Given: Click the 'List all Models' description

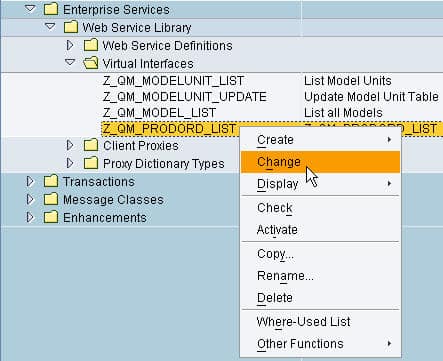Looking at the screenshot, I should (343, 113).
